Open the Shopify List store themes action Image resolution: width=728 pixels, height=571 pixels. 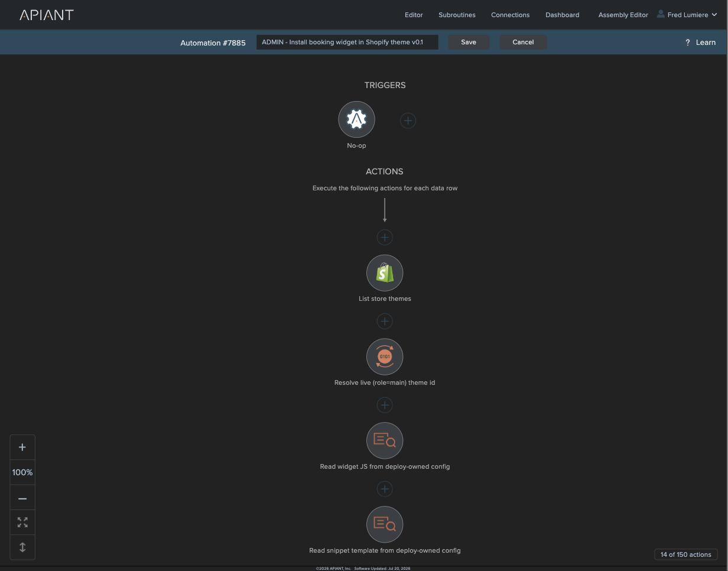click(x=385, y=273)
